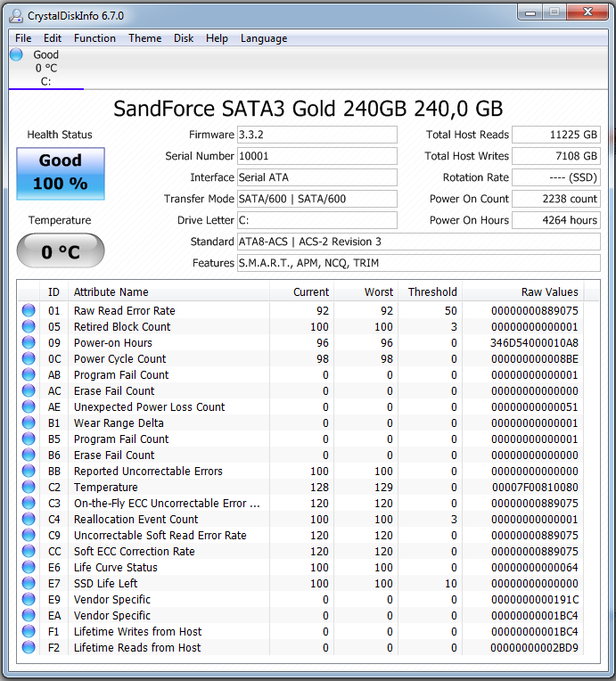Select the Raw Read Error Rate row text
The image size is (616, 681).
[x=124, y=310]
